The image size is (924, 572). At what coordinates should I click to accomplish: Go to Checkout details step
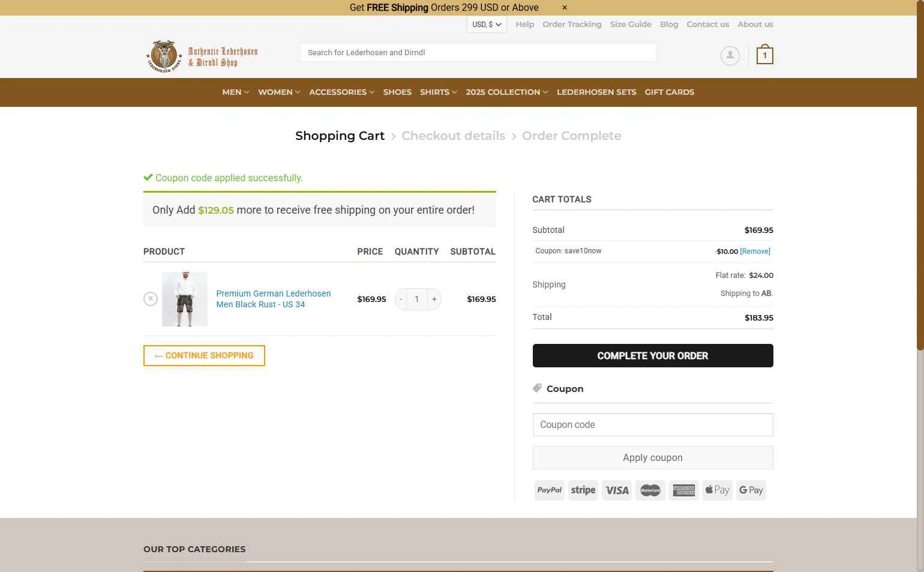click(453, 136)
